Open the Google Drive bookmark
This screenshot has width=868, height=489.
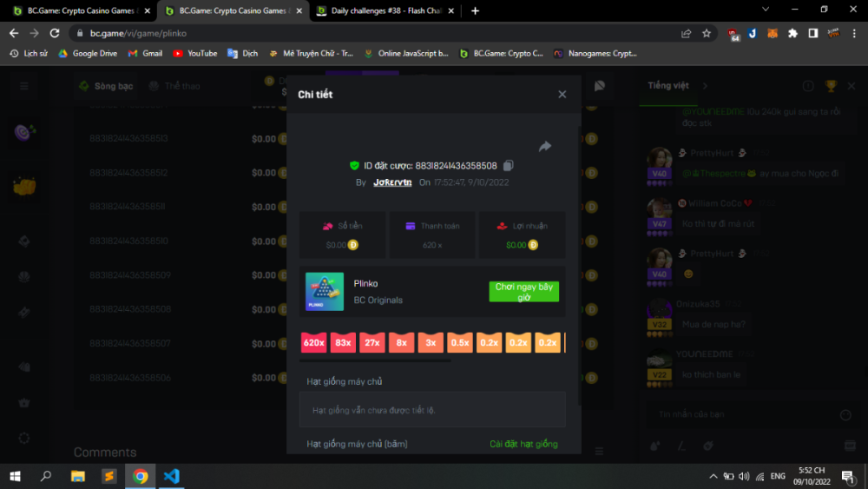click(x=88, y=53)
